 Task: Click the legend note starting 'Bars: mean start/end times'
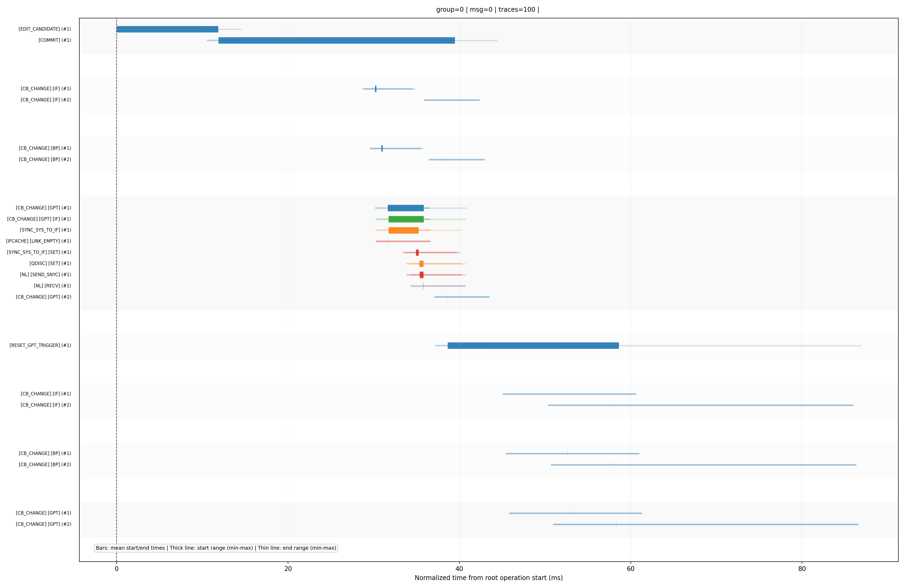(216, 548)
